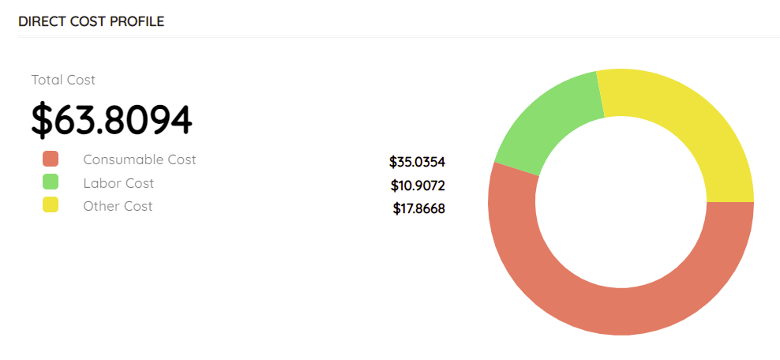Click the DIRECT COST PROFILE heading
This screenshot has height=360, width=780.
coord(91,21)
